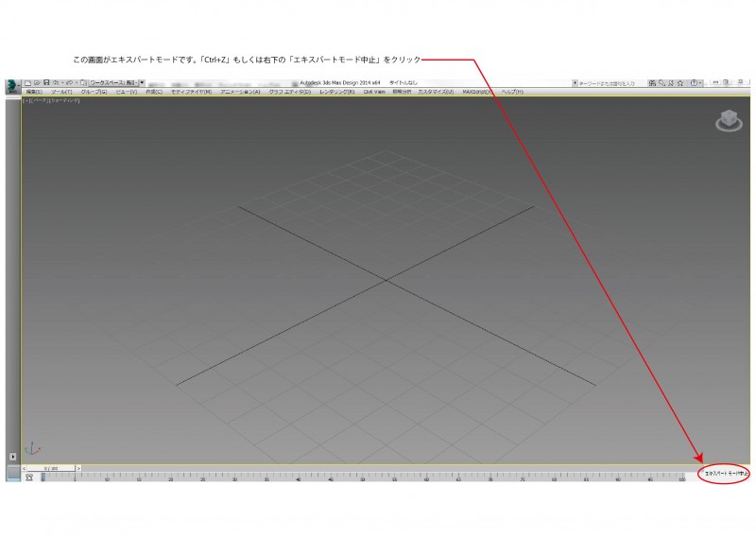The width and height of the screenshot is (756, 538).
Task: Open the レンダリング(R) menu
Action: pos(336,92)
